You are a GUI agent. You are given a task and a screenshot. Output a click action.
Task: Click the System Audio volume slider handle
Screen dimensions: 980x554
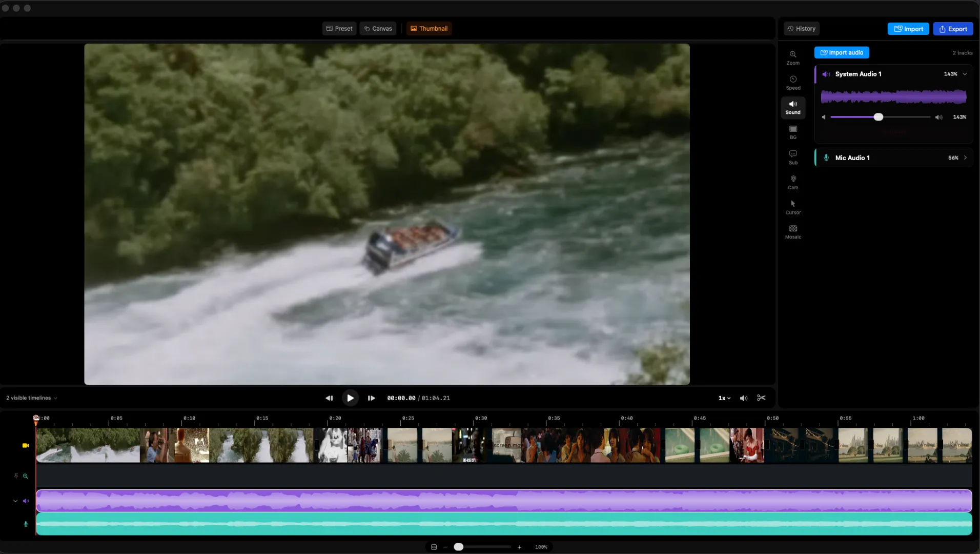(878, 117)
